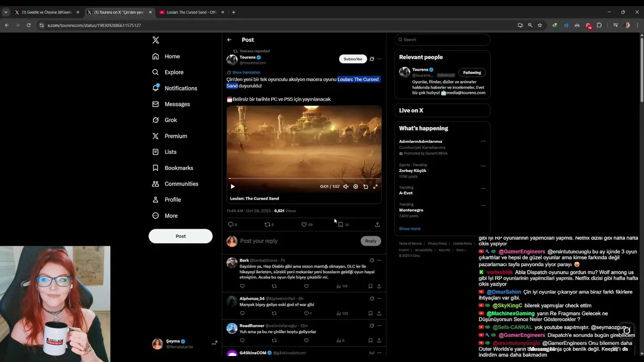
Task: Open the more options menu on the Tourens post
Action: tap(379, 59)
